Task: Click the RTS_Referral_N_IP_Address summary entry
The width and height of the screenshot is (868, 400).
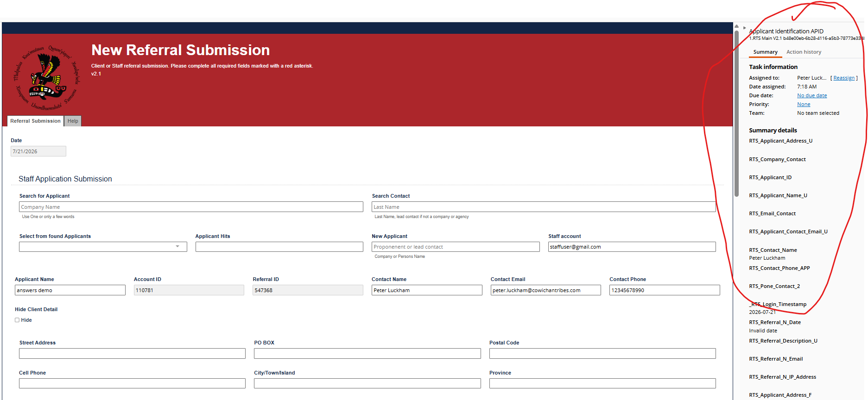Action: (x=782, y=377)
